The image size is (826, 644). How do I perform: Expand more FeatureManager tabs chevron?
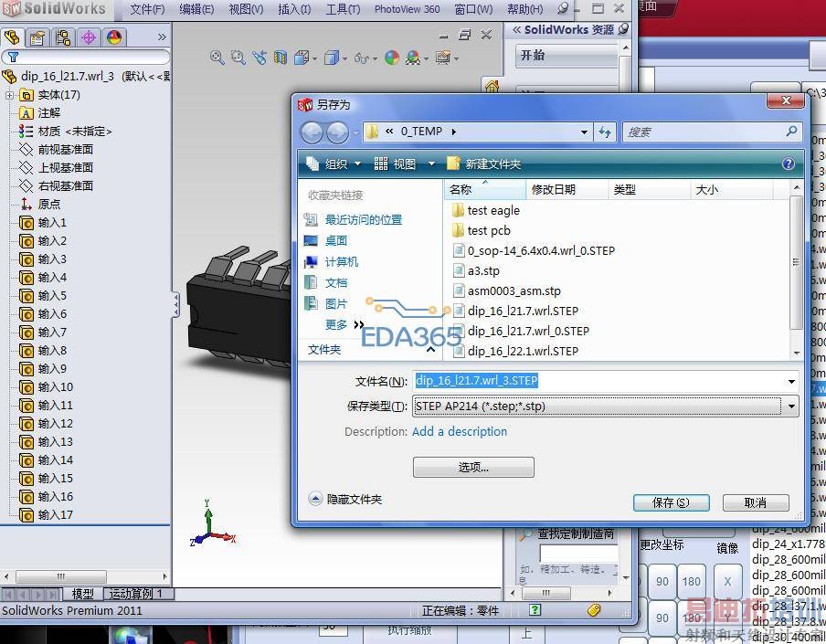[x=162, y=37]
